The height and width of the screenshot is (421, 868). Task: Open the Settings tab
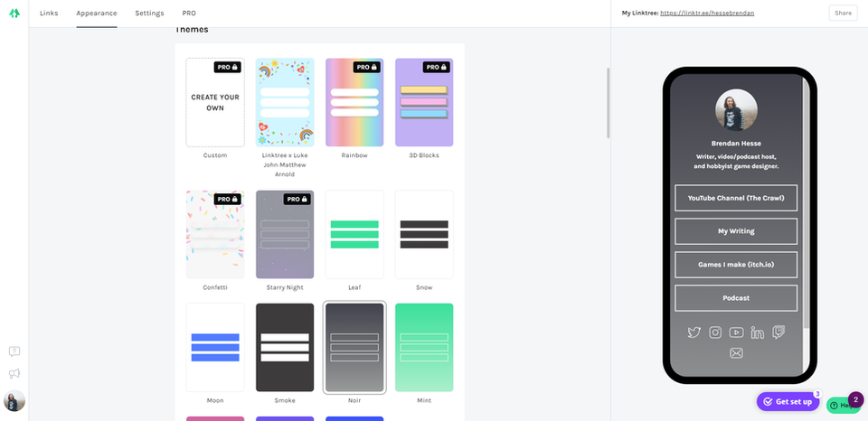pos(149,14)
